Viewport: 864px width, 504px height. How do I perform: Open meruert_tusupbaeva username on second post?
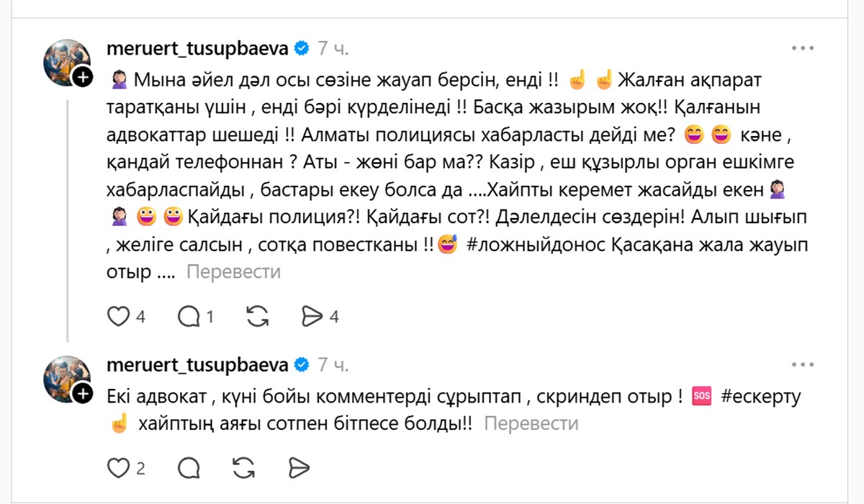197,365
